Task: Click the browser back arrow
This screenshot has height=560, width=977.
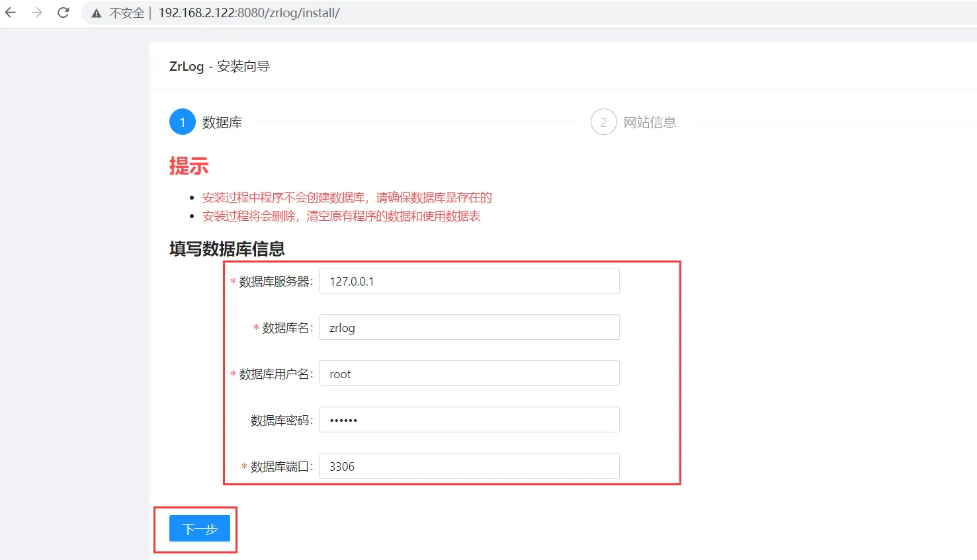Action: click(x=11, y=13)
